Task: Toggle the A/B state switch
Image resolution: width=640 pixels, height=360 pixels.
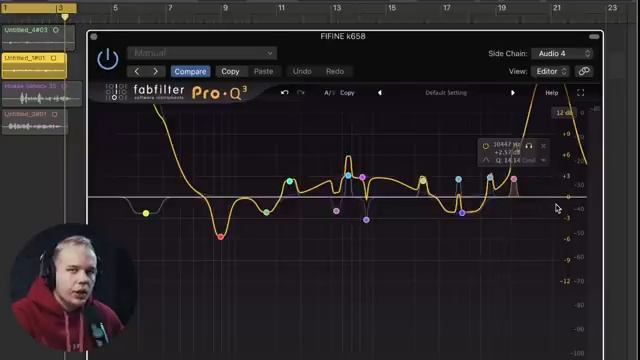Action: pyautogui.click(x=329, y=93)
